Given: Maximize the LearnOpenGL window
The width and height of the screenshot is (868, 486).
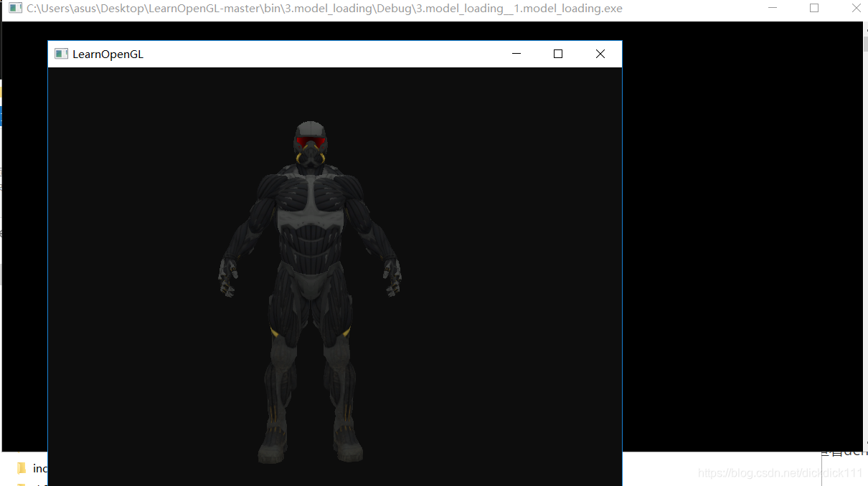Looking at the screenshot, I should [x=558, y=54].
